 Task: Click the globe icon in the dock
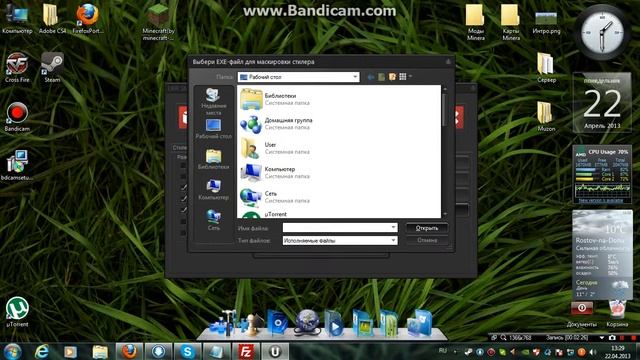[307, 322]
